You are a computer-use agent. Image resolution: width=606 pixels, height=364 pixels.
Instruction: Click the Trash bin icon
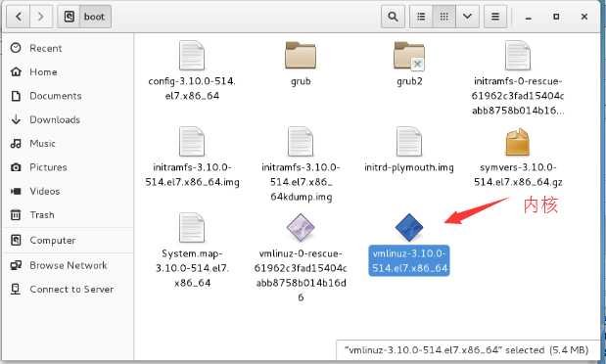[x=16, y=215]
